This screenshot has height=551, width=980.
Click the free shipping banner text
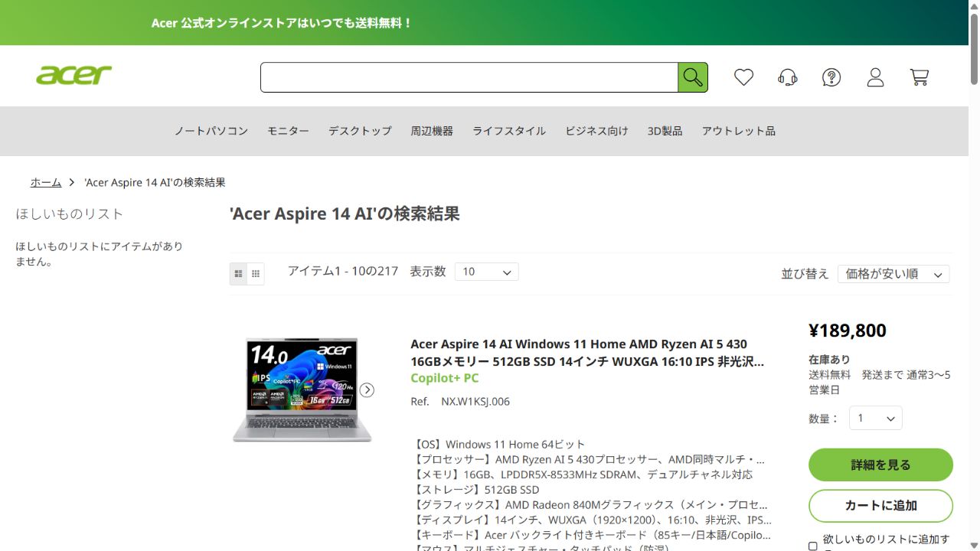pos(282,23)
